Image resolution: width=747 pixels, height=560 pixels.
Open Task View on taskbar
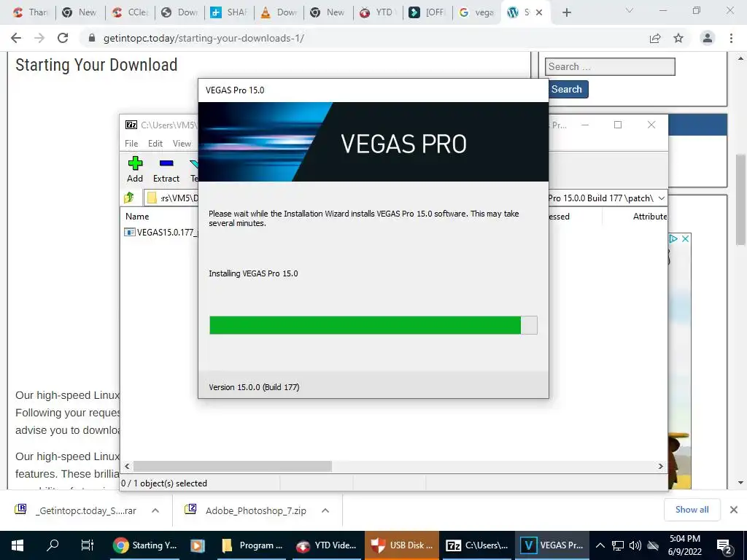coord(88,545)
